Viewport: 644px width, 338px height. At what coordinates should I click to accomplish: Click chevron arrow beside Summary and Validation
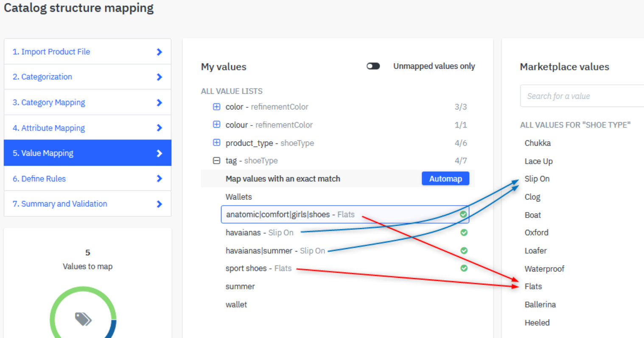160,204
